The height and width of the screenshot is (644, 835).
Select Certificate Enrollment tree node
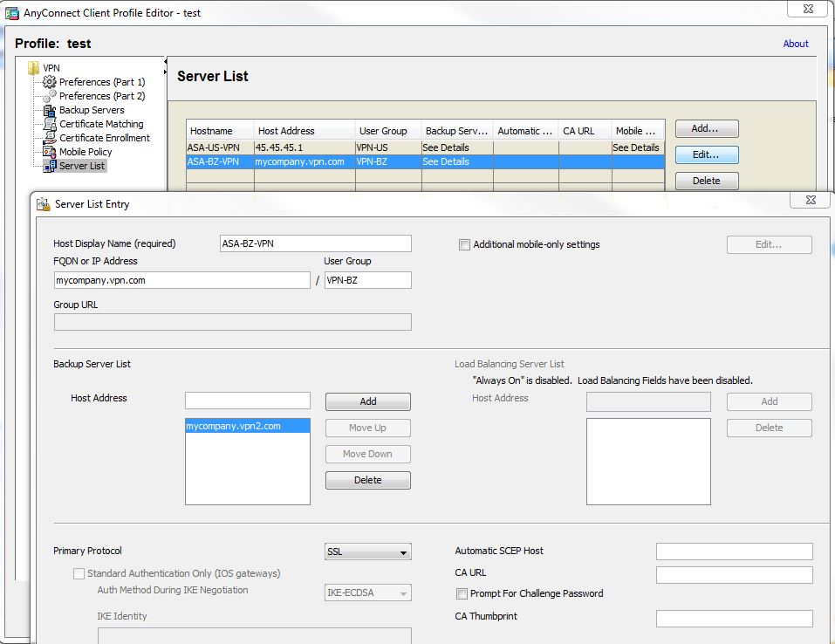(105, 137)
